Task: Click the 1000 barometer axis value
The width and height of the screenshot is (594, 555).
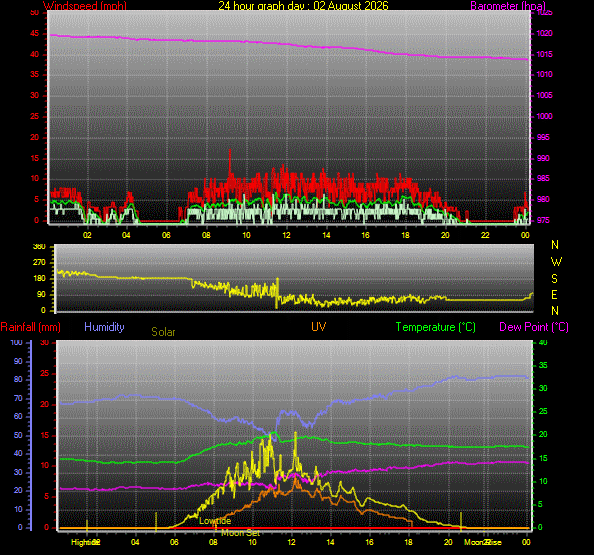Action: click(x=544, y=116)
